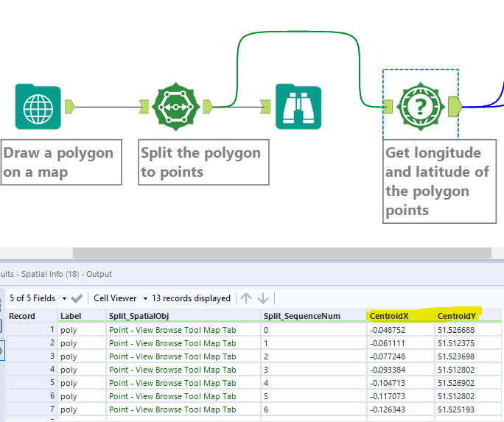504x422 pixels.
Task: Click the Spatial Info output anchor
Action: point(454,107)
